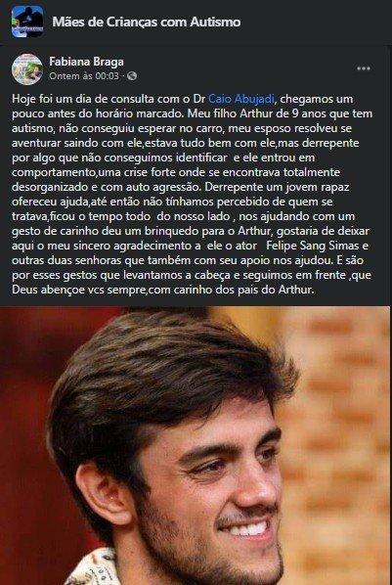
Task: Click the dark group header bar
Action: tap(196, 22)
